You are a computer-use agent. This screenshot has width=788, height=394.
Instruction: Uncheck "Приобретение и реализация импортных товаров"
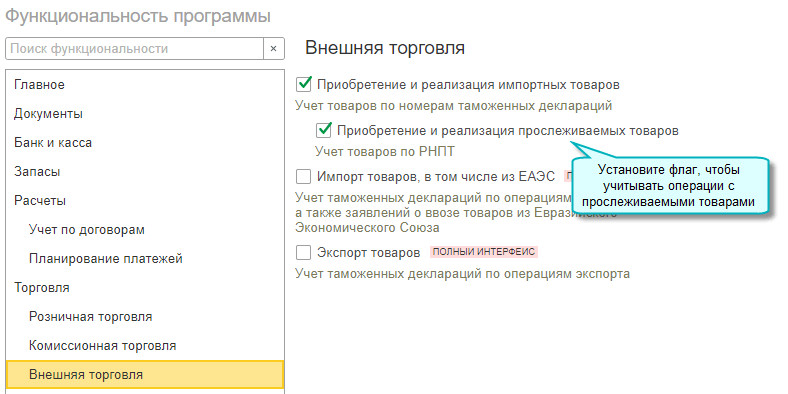point(304,84)
